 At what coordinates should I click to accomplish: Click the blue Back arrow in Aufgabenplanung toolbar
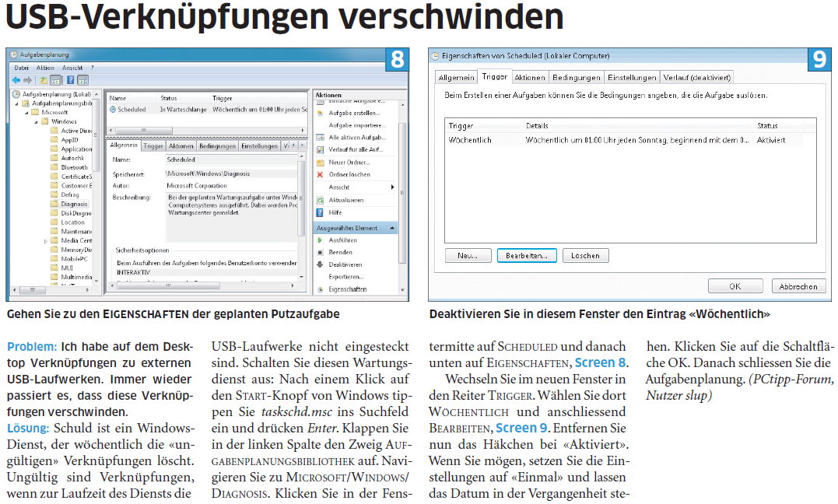coord(16,80)
